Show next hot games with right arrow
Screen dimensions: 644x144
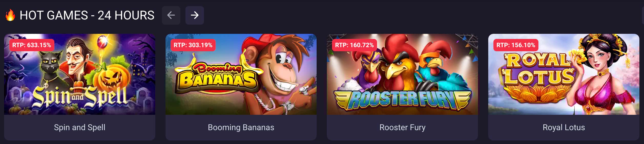(194, 15)
